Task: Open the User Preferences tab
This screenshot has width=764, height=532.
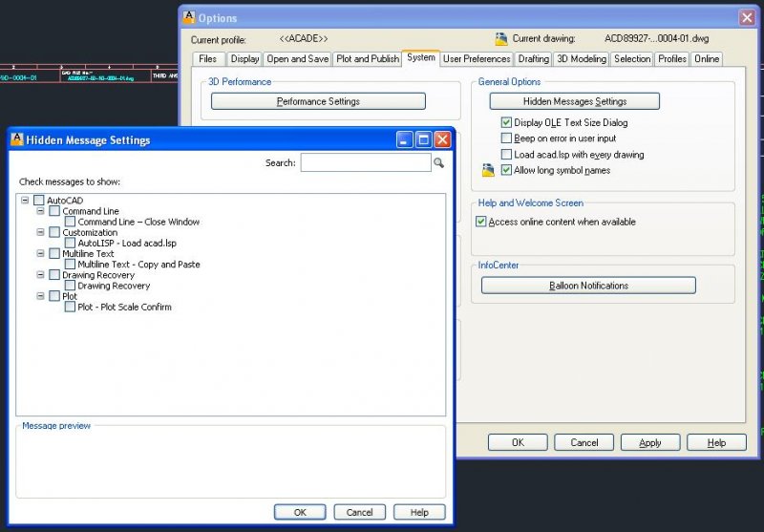Action: pos(477,59)
